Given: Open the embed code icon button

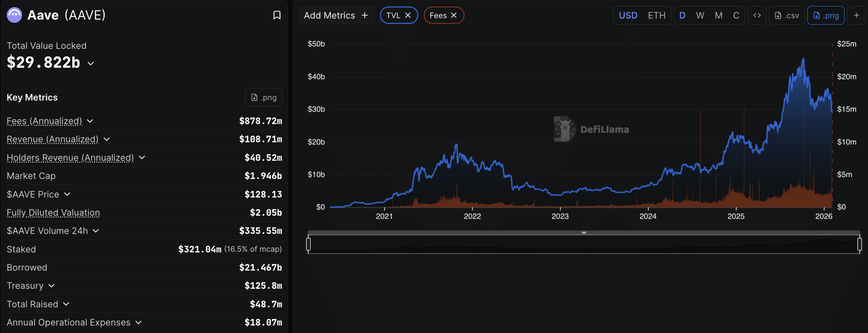Looking at the screenshot, I should [x=757, y=15].
